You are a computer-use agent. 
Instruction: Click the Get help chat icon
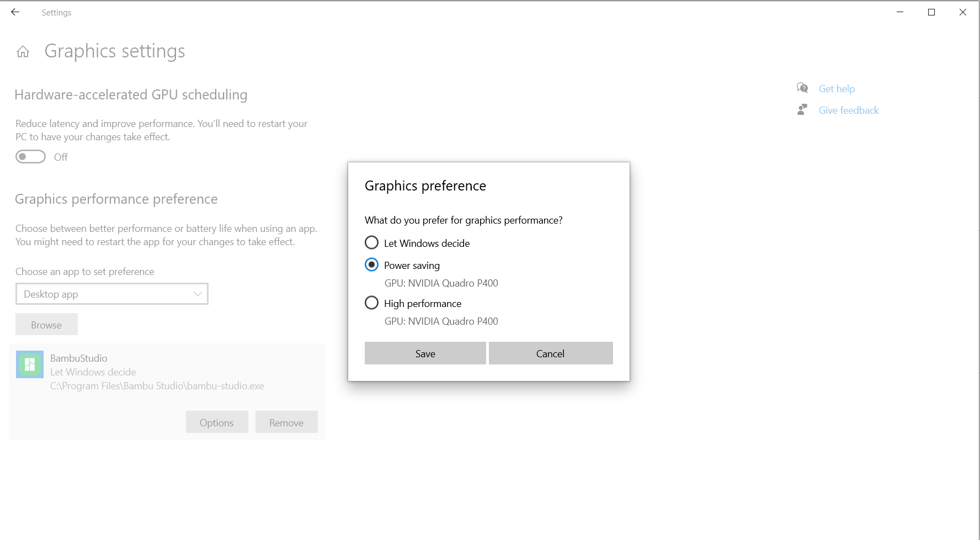[x=802, y=88]
